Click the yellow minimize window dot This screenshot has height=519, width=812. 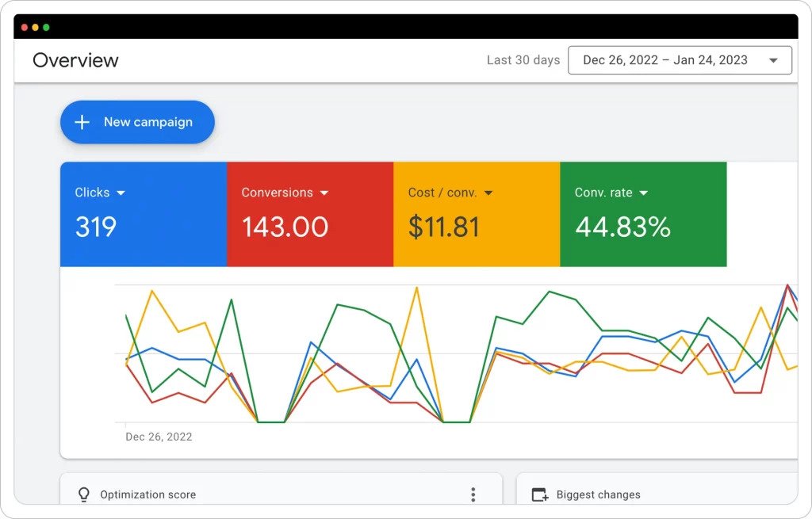pos(36,27)
